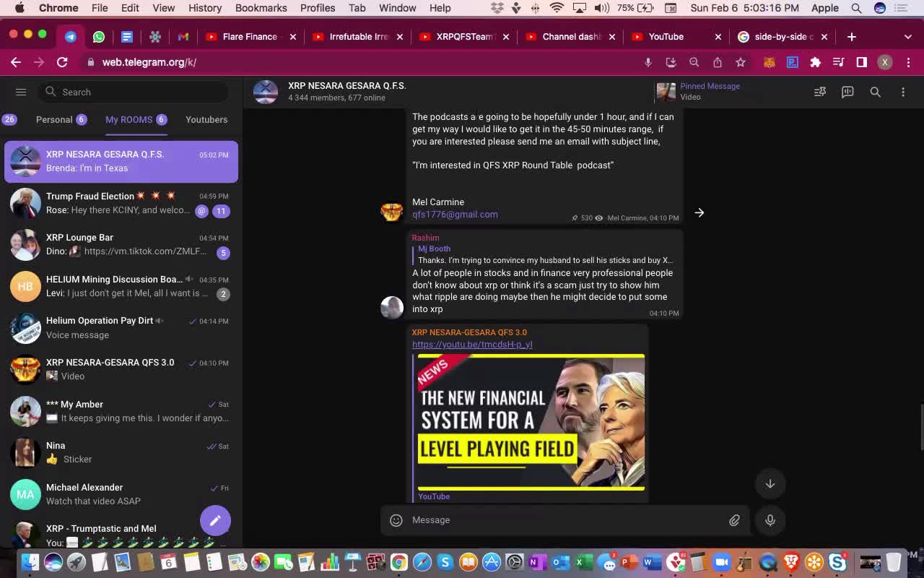The height and width of the screenshot is (578, 924).
Task: Click the chat scrollbar thumb
Action: [921, 428]
